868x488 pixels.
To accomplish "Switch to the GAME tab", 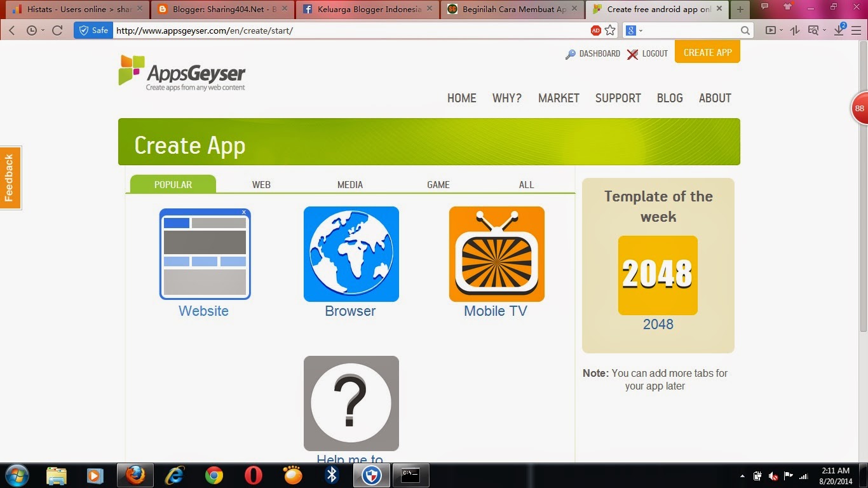I will click(438, 184).
